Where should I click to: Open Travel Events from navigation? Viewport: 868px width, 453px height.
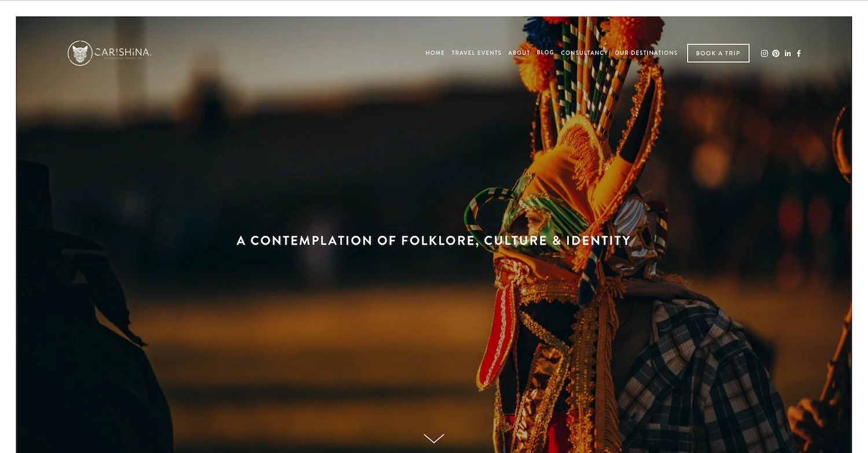[x=476, y=53]
